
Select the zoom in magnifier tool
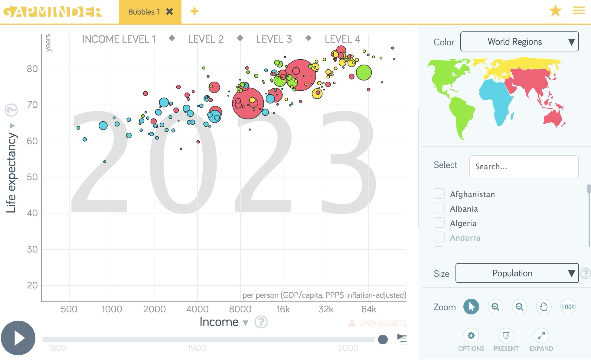point(495,307)
